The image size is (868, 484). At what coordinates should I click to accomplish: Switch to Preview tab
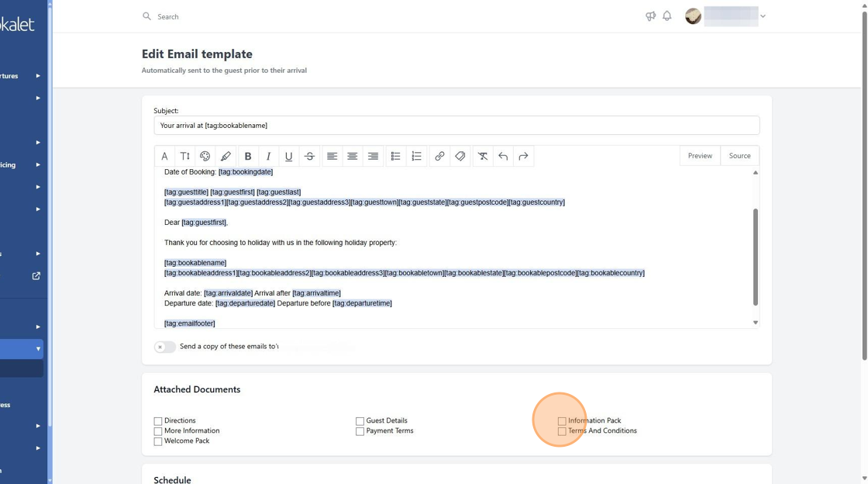point(700,156)
